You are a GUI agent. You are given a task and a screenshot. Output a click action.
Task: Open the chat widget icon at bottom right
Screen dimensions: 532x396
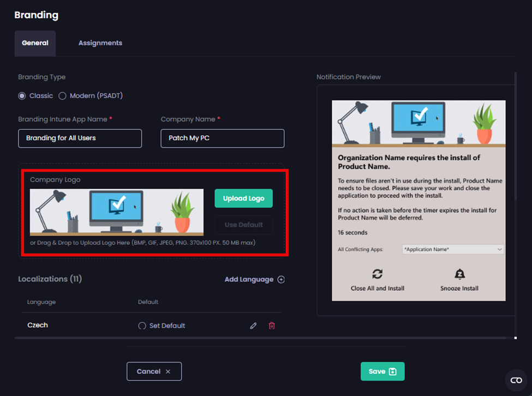pyautogui.click(x=516, y=380)
